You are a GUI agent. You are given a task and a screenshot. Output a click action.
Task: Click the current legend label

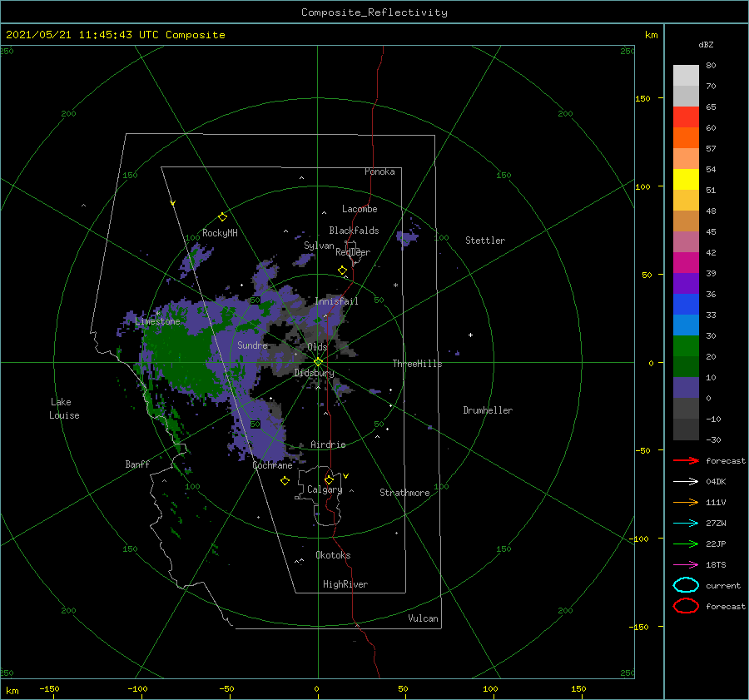(x=723, y=586)
